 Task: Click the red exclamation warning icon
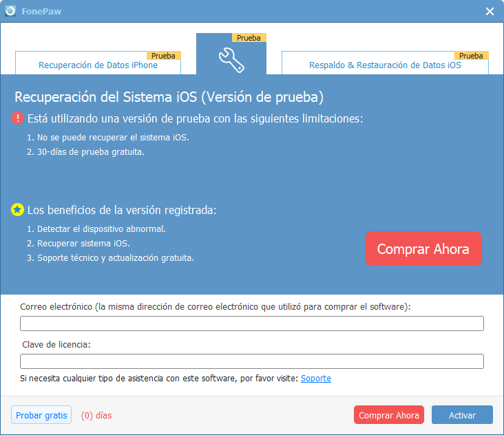point(17,118)
